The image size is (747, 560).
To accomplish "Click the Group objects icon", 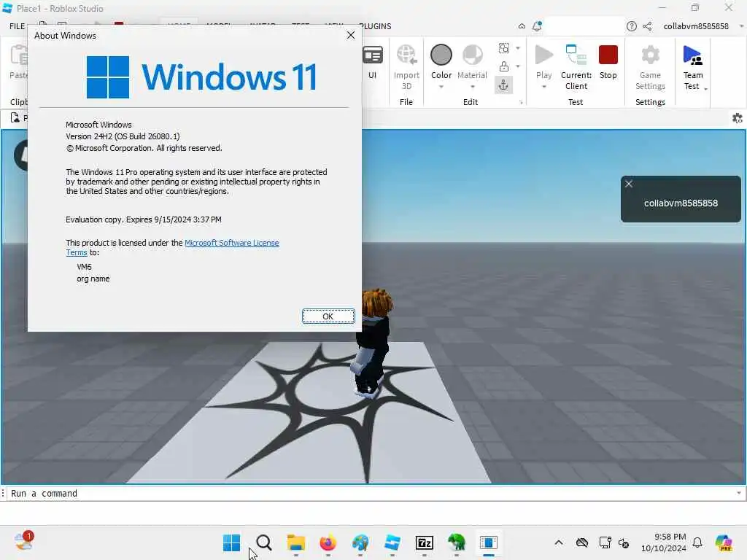I will (x=503, y=48).
